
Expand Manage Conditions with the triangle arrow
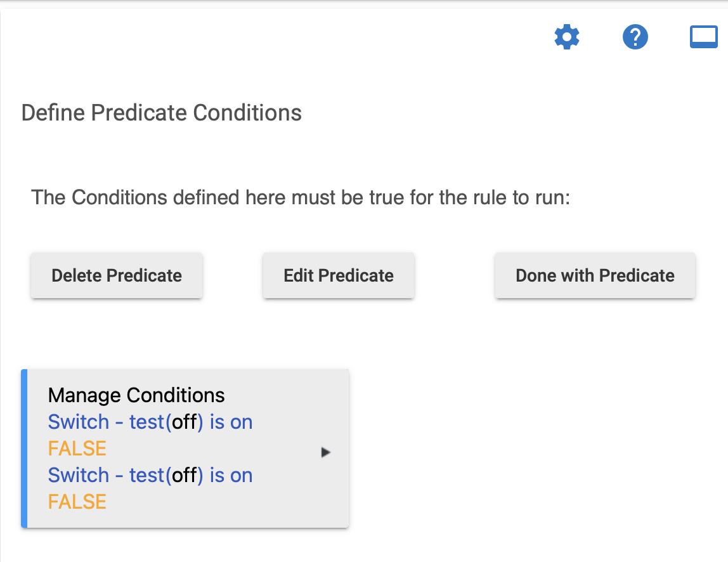pos(325,452)
